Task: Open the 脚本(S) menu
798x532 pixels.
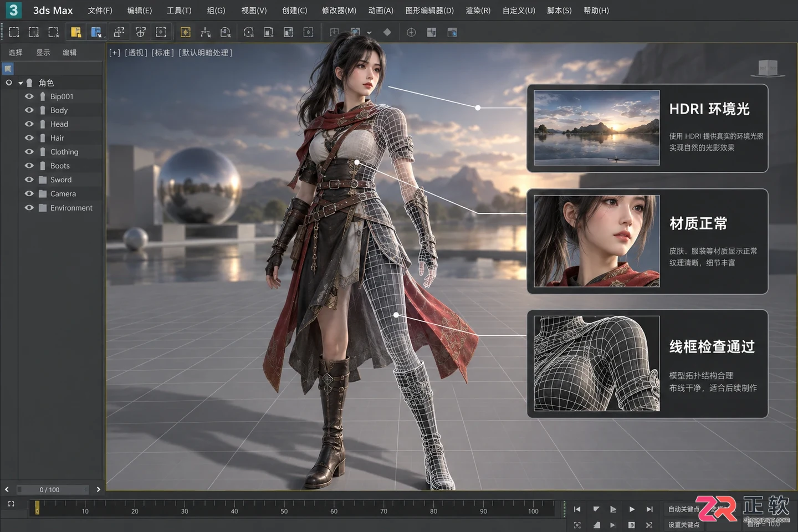Action: point(559,11)
